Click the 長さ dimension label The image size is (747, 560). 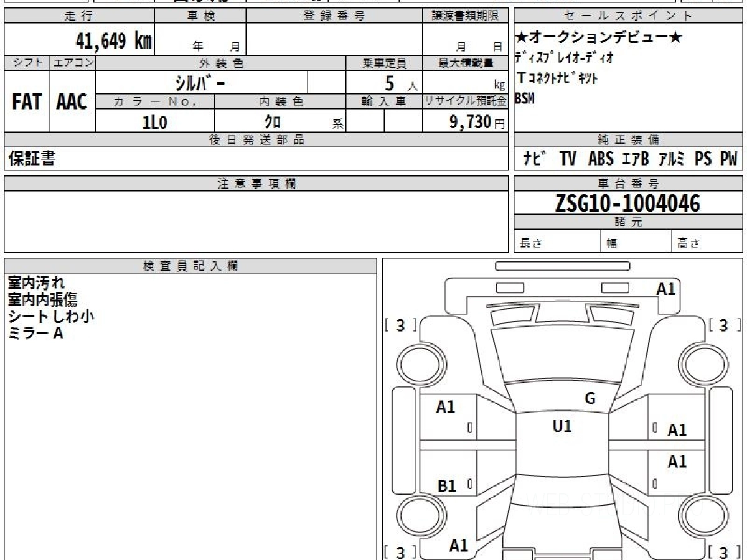click(x=531, y=243)
